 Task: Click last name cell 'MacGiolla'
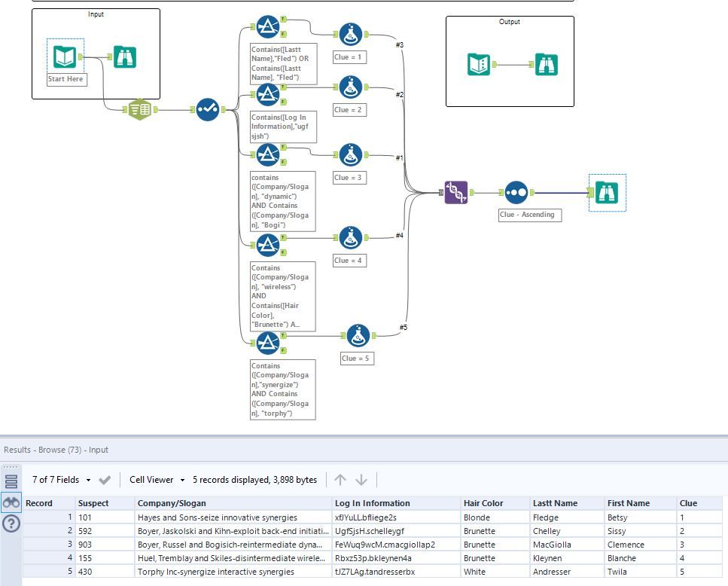(568, 545)
